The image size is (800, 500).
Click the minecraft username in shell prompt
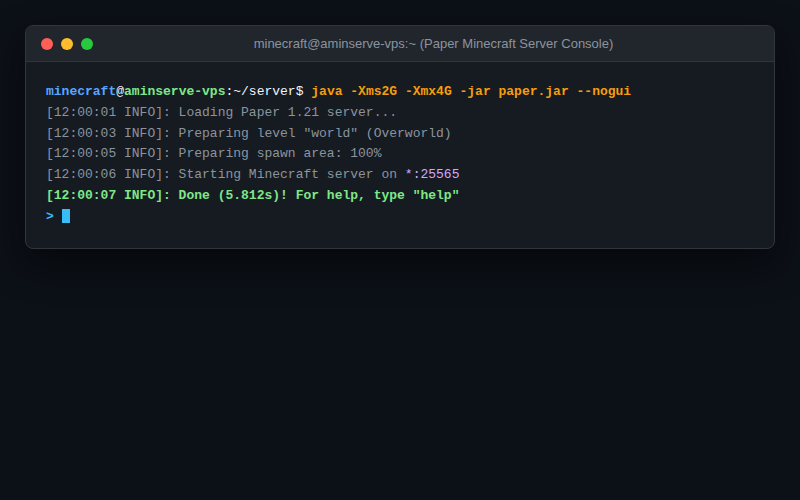[81, 91]
